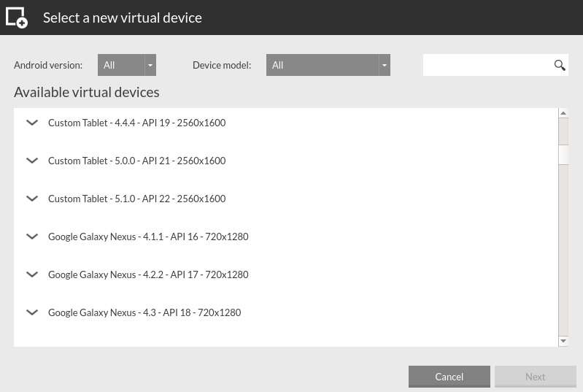Screen dimensions: 583x392
Task: Click the add virtual device icon in header
Action: [x=16, y=18]
